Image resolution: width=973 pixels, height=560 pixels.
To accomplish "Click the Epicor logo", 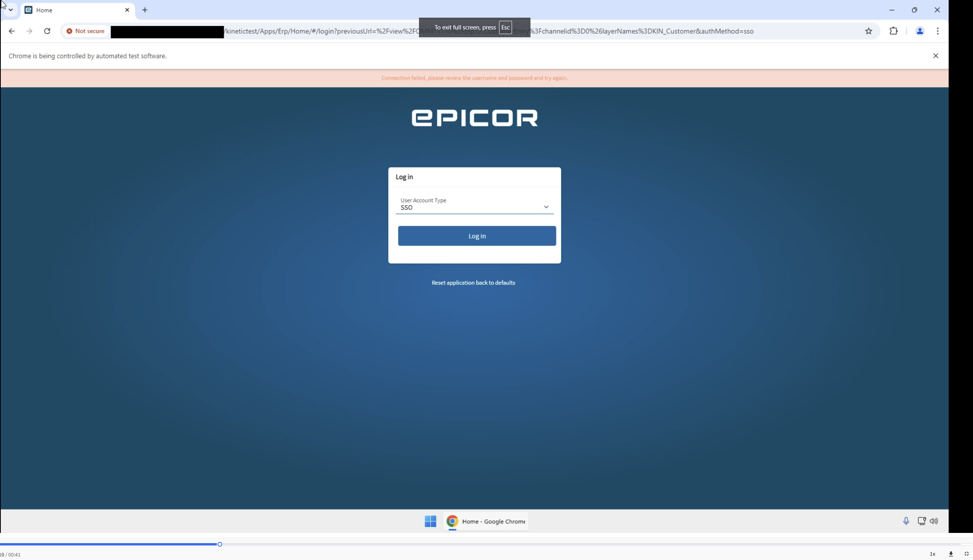I will pos(474,118).
